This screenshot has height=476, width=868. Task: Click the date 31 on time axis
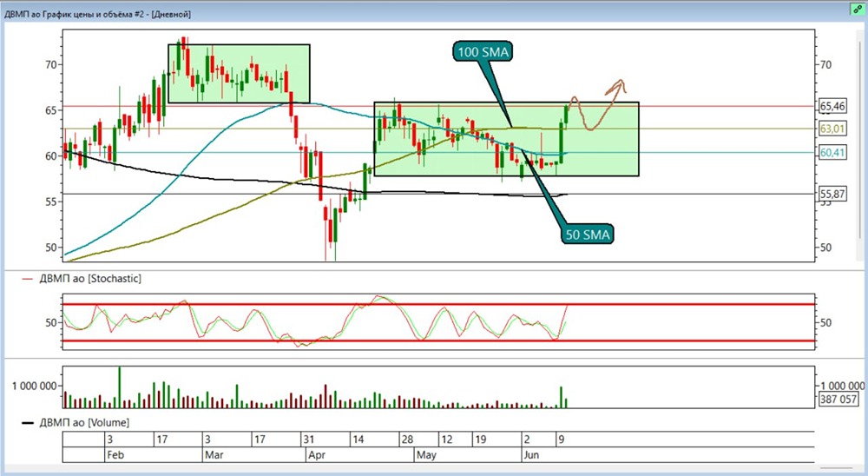pos(309,440)
